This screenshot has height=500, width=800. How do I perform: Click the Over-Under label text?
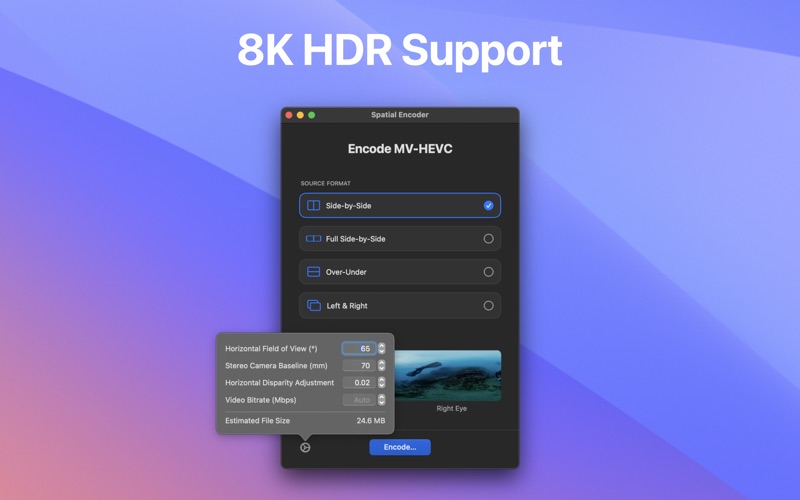pos(346,272)
